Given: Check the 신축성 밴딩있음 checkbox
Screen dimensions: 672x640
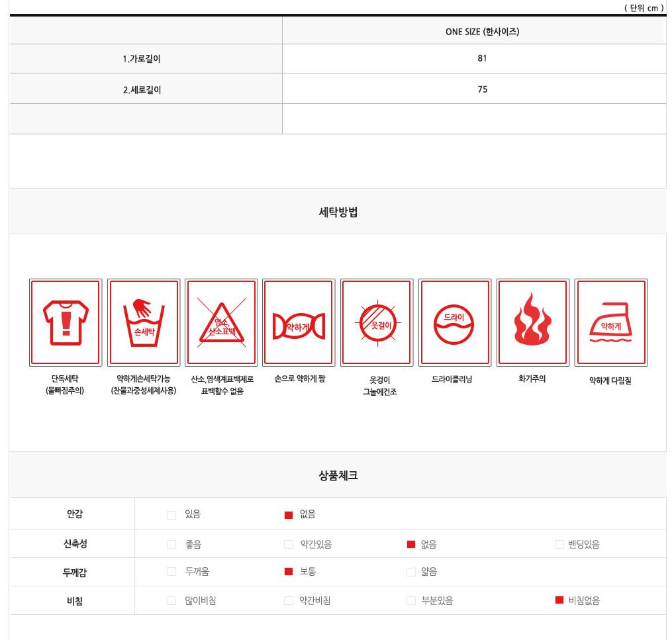Looking at the screenshot, I should point(559,544).
